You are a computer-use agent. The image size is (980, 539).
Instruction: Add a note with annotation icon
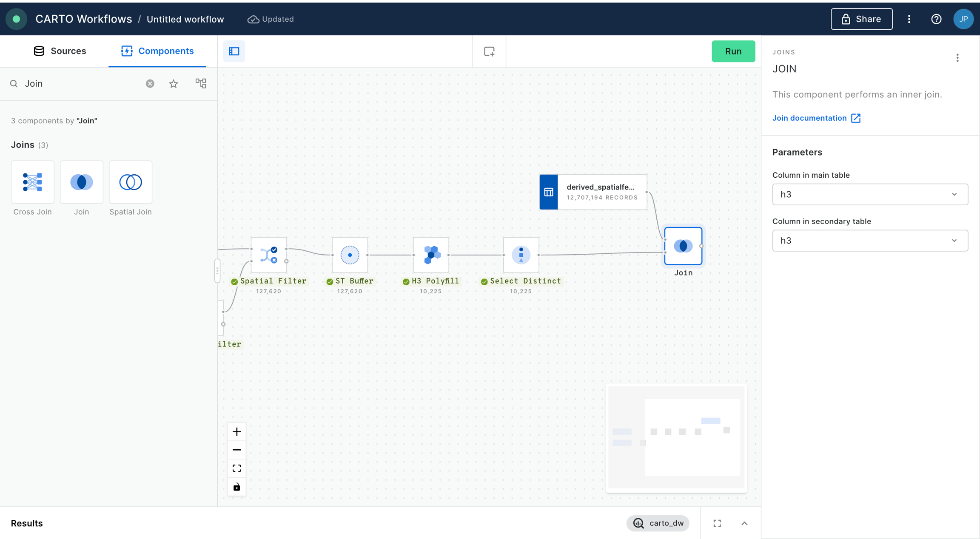pos(489,51)
